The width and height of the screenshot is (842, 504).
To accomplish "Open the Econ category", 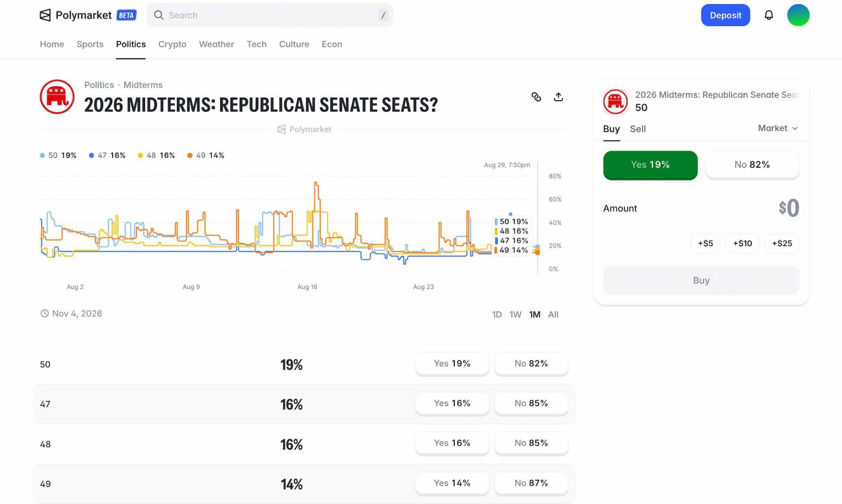I will (x=332, y=44).
